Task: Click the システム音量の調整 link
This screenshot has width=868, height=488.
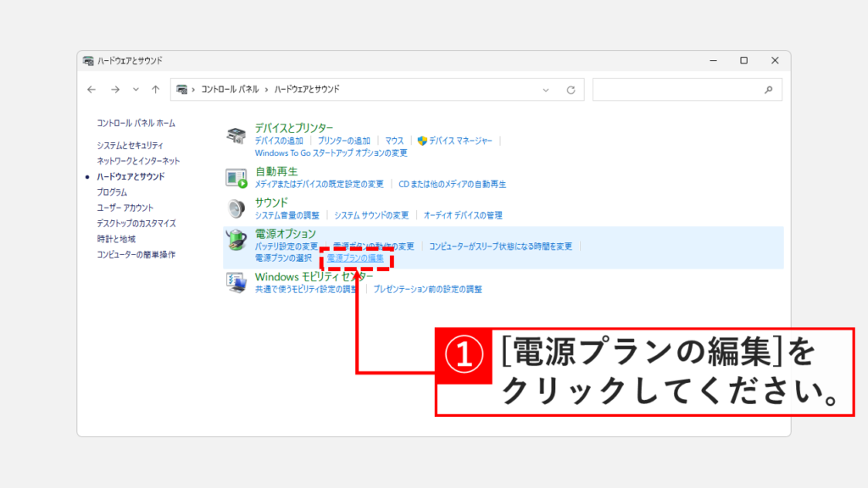Action: coord(287,215)
